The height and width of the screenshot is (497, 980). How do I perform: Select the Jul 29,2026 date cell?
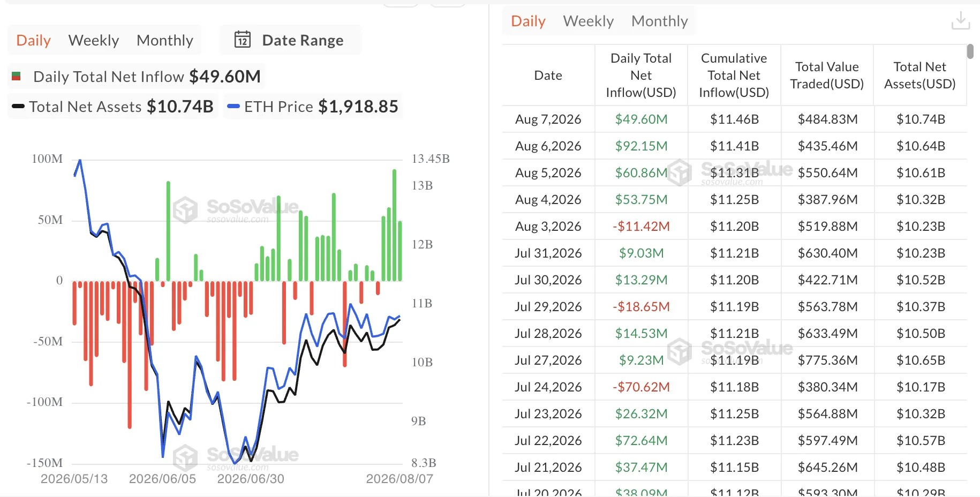coord(548,306)
